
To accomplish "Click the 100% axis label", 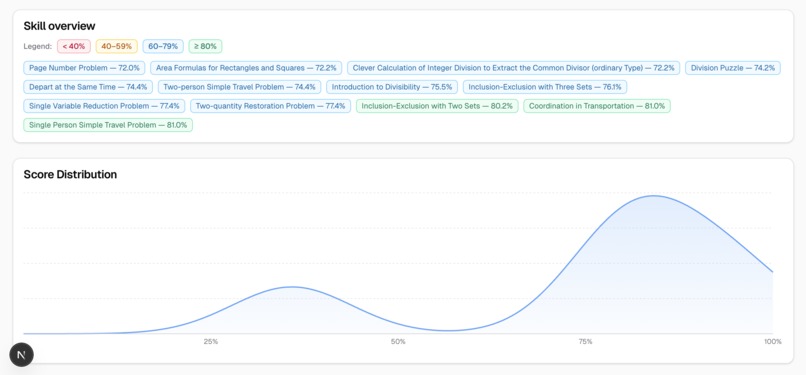I will point(773,341).
